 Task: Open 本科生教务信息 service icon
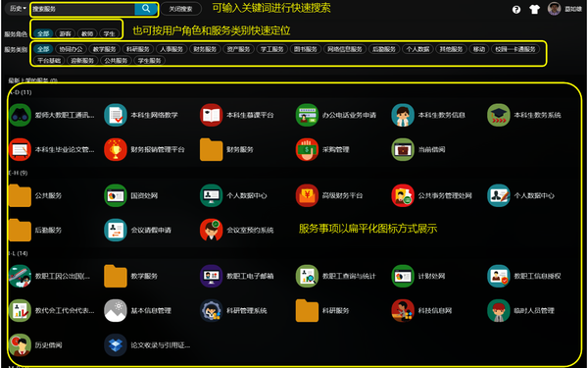pyautogui.click(x=403, y=115)
